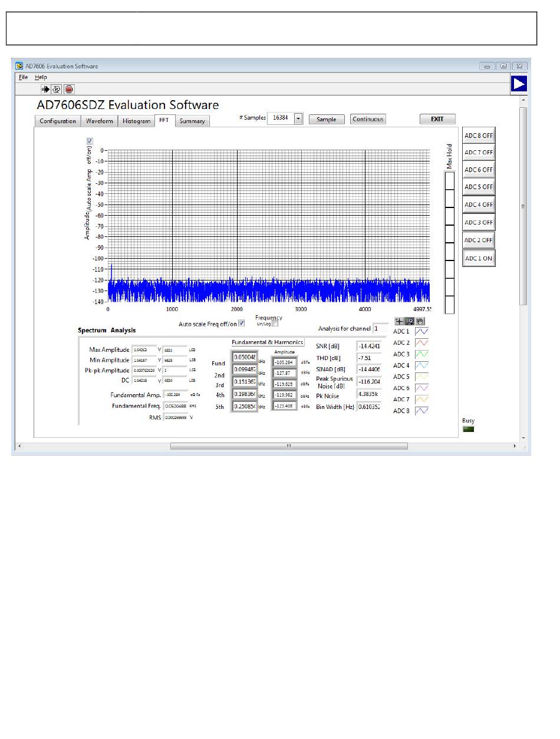
Task: Click the ADC 7 orange plot legend icon
Action: tap(422, 400)
